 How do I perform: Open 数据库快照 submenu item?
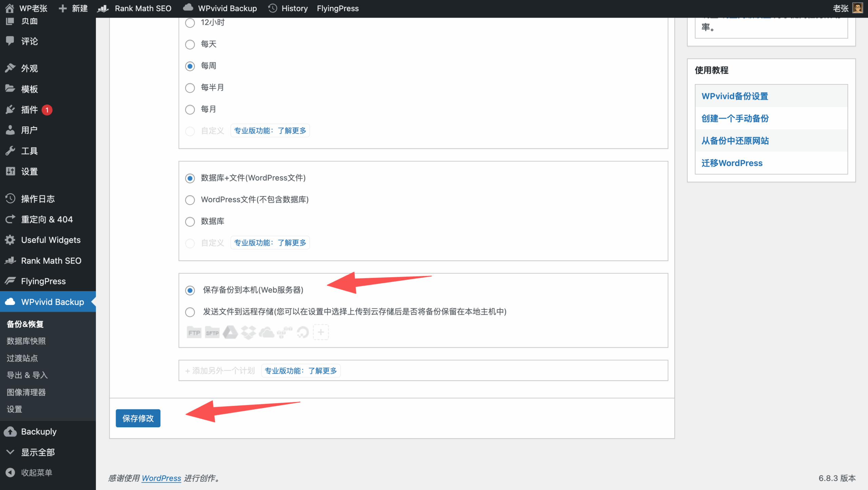(26, 341)
